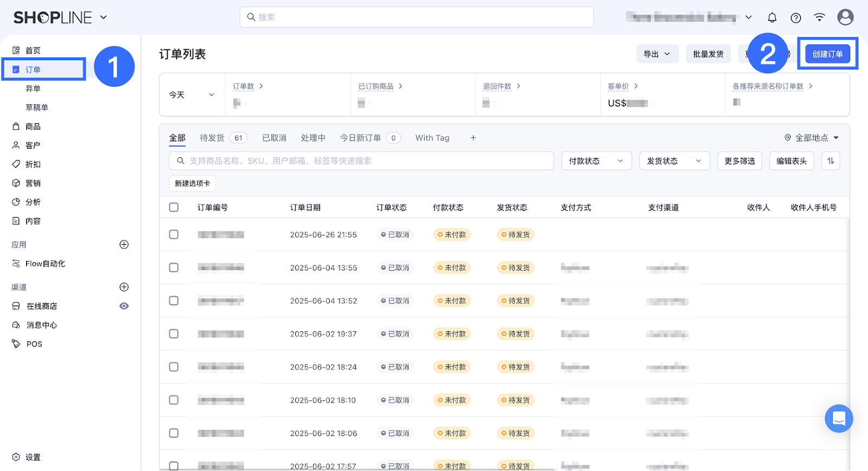Click the blue Create Order button
Viewport: 868px width, 471px height.
827,54
